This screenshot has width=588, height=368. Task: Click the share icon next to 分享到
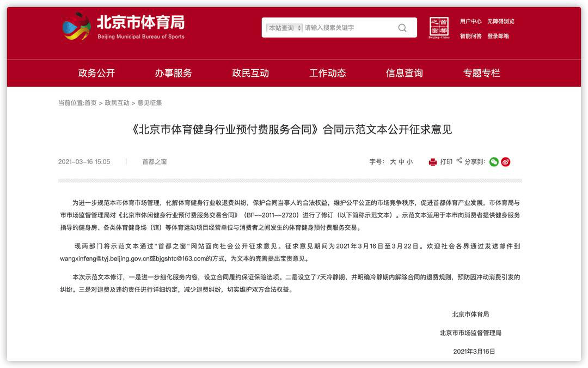point(459,161)
